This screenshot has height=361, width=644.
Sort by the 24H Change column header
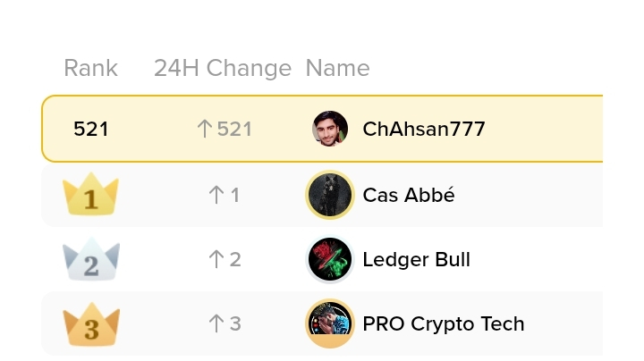pyautogui.click(x=223, y=68)
